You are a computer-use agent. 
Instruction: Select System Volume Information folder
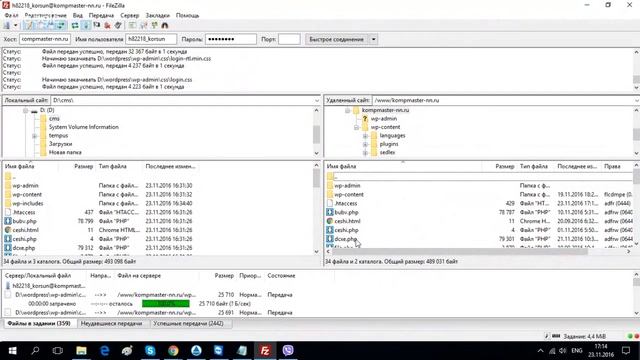(84, 127)
